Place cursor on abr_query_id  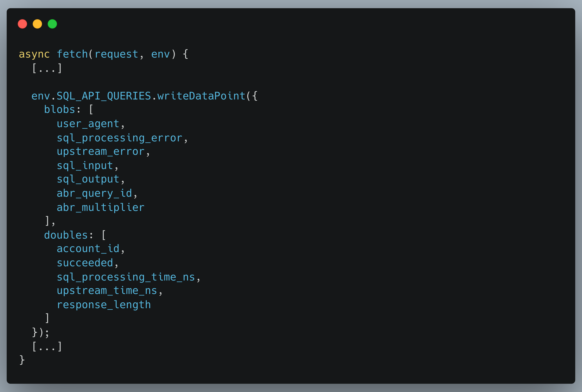coord(94,193)
